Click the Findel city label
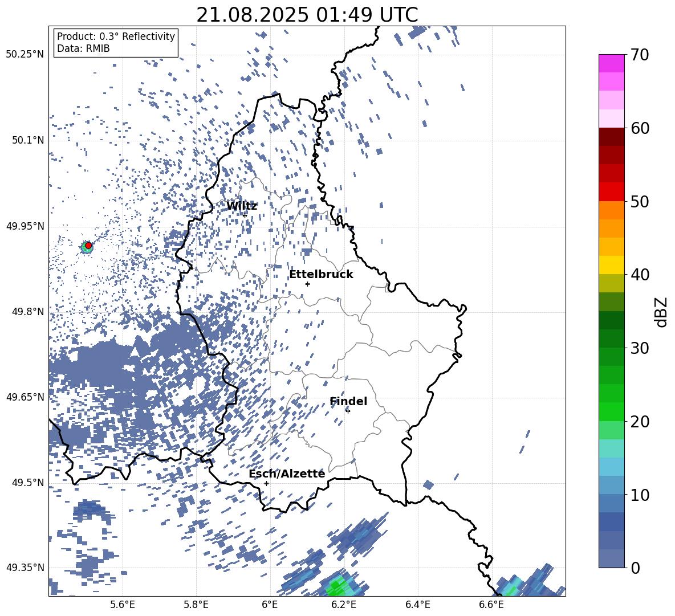 pyautogui.click(x=348, y=401)
